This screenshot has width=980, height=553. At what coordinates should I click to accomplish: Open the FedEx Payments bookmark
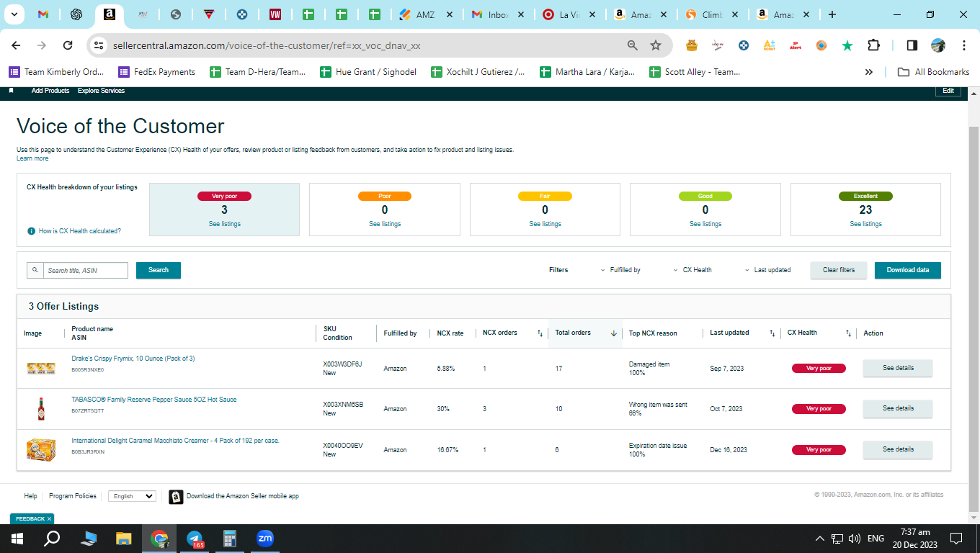[156, 72]
